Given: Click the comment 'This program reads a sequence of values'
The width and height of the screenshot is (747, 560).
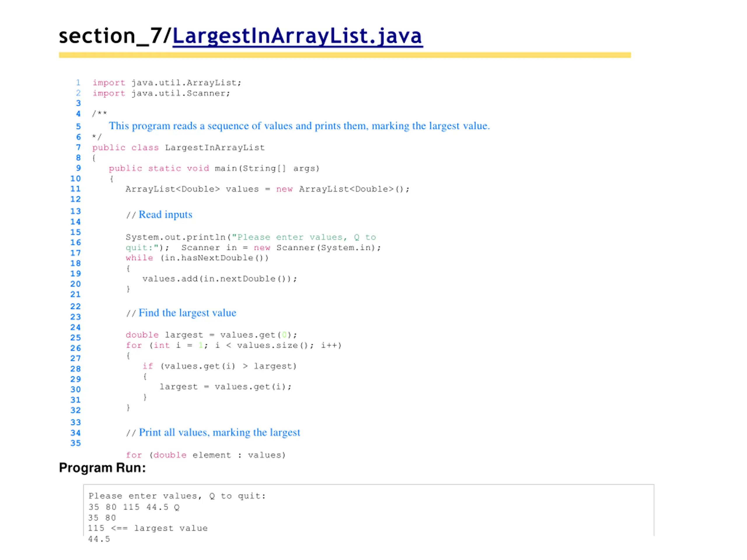Looking at the screenshot, I should 299,126.
